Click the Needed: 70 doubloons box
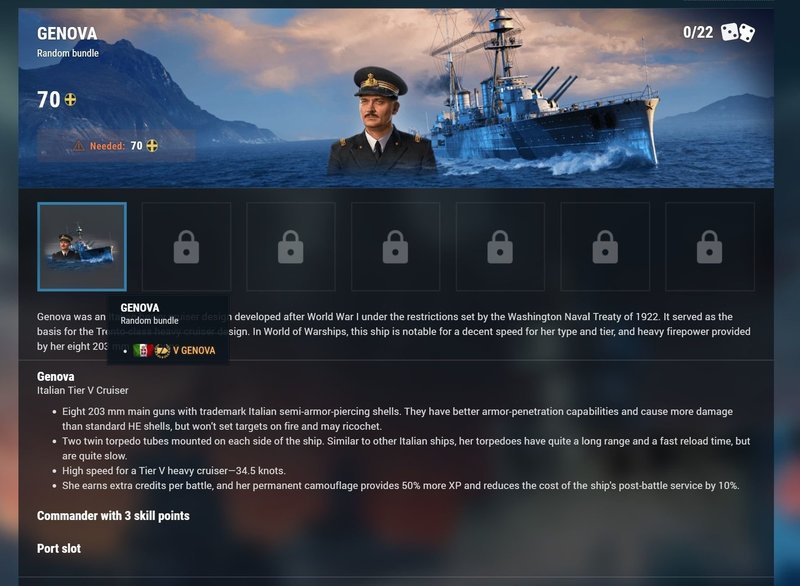 click(116, 146)
